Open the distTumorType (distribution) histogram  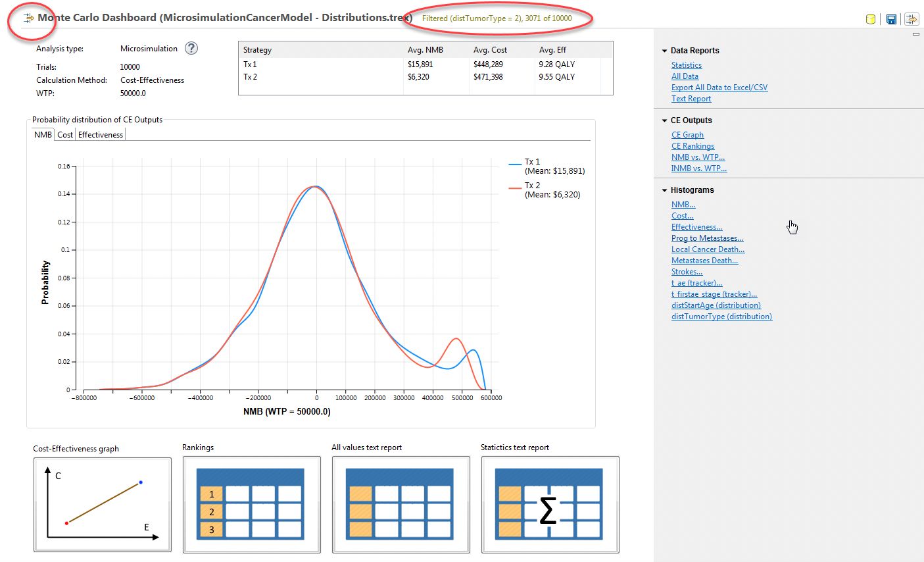click(721, 317)
